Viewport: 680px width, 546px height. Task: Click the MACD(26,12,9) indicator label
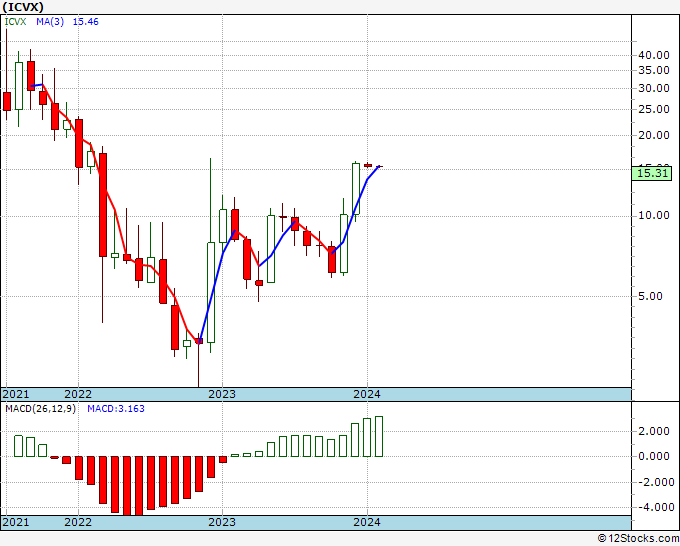point(40,409)
